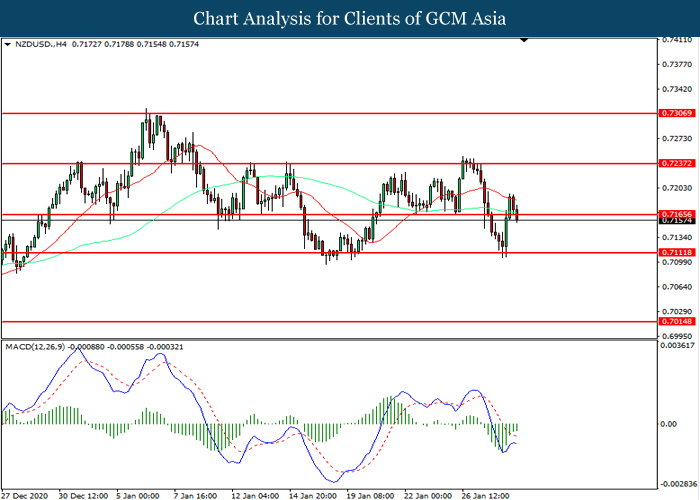Click the 0.003617 MACD scale value
The width and height of the screenshot is (700, 500).
coord(677,345)
